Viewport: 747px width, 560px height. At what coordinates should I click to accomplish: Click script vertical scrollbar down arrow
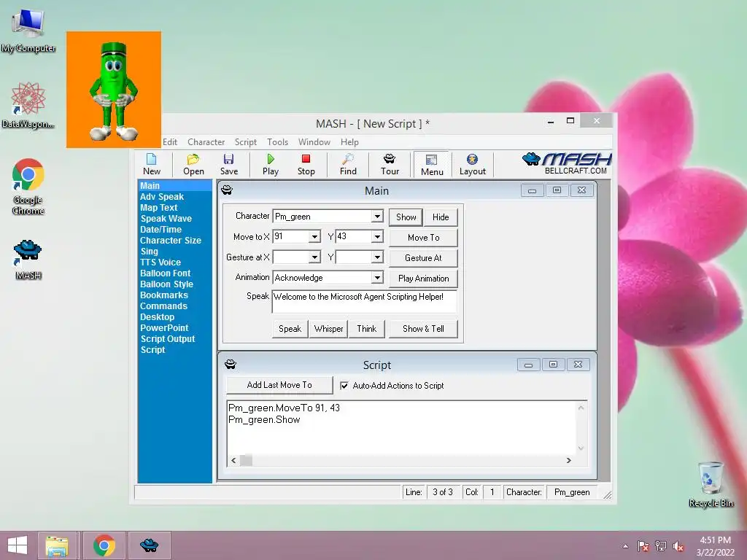581,448
